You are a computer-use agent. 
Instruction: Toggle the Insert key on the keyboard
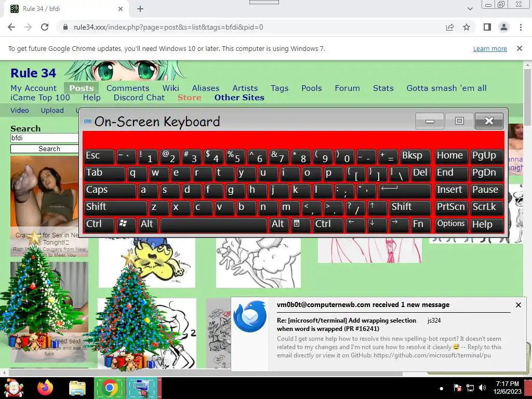tap(451, 190)
